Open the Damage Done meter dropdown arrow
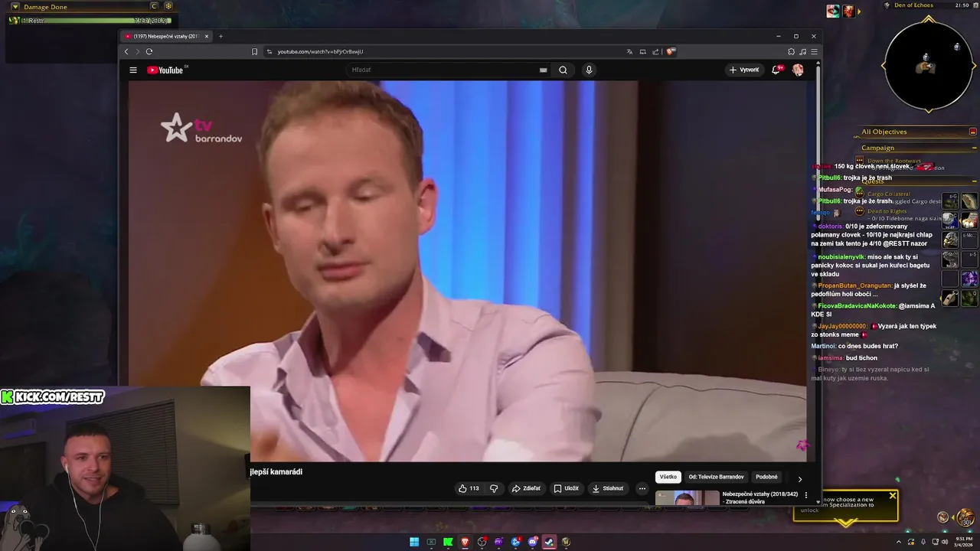This screenshot has height=551, width=980. coord(15,6)
